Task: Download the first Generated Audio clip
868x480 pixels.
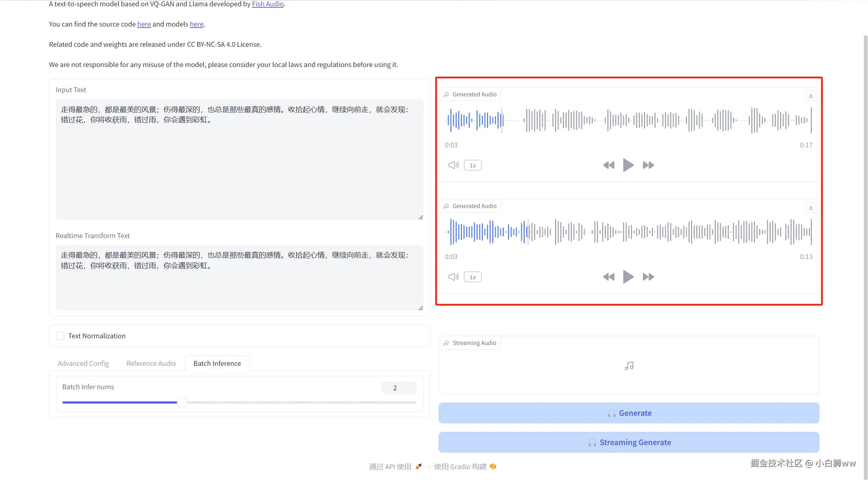Action: coord(811,96)
